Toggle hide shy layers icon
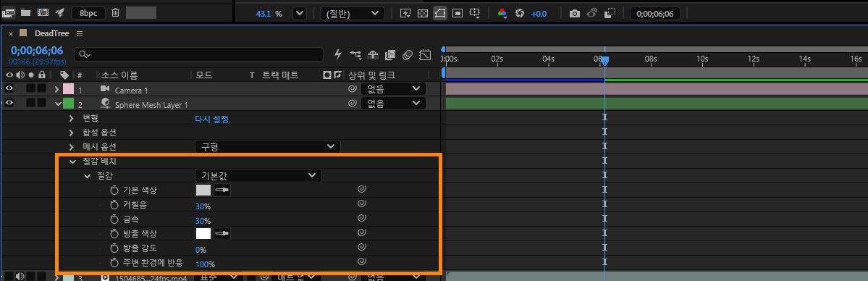The width and height of the screenshot is (868, 281). pyautogui.click(x=373, y=54)
